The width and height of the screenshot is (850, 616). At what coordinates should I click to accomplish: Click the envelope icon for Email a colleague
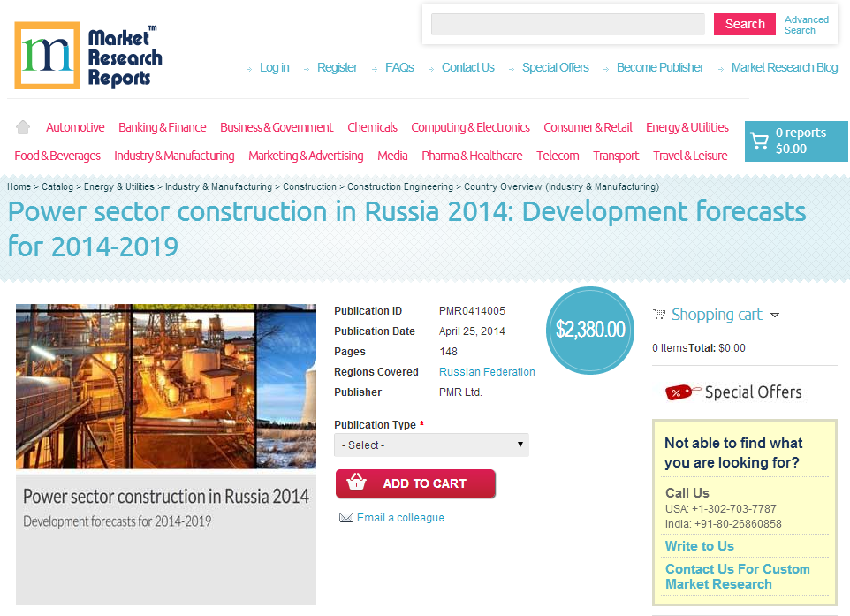345,517
